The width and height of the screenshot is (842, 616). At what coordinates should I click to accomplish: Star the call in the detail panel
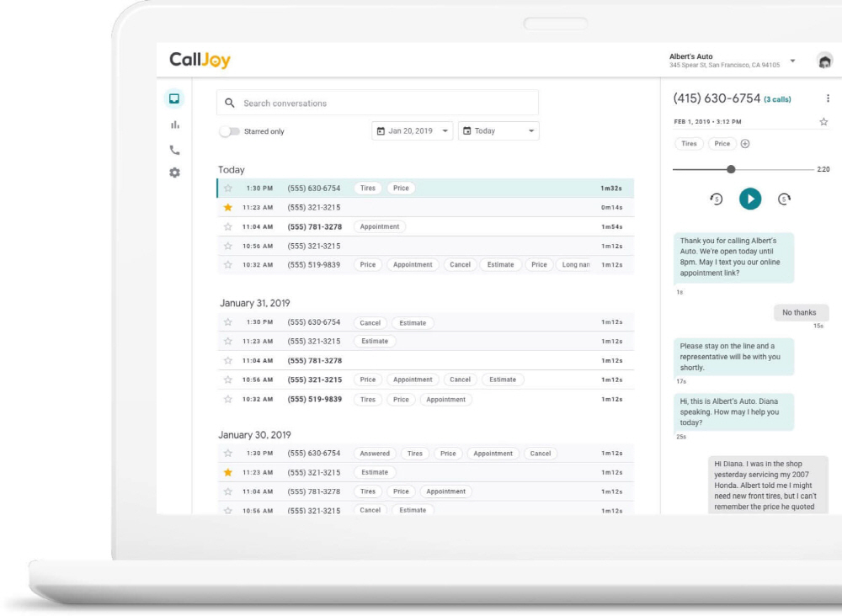(823, 122)
